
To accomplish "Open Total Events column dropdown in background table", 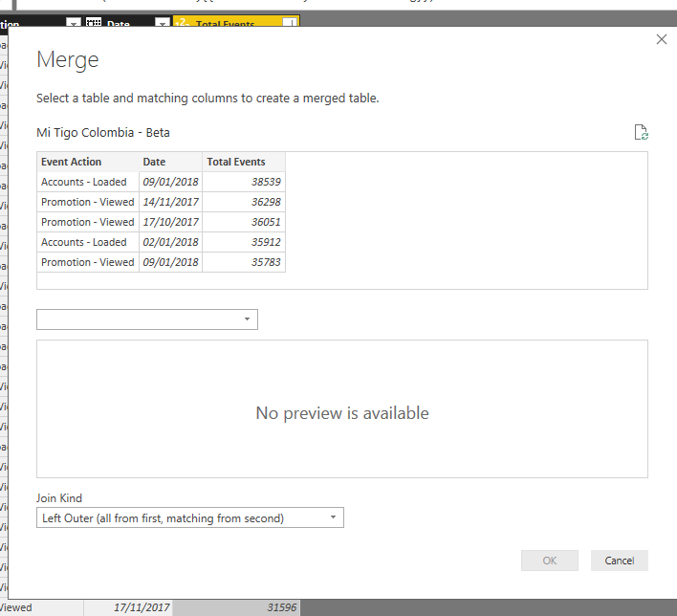I will [290, 23].
